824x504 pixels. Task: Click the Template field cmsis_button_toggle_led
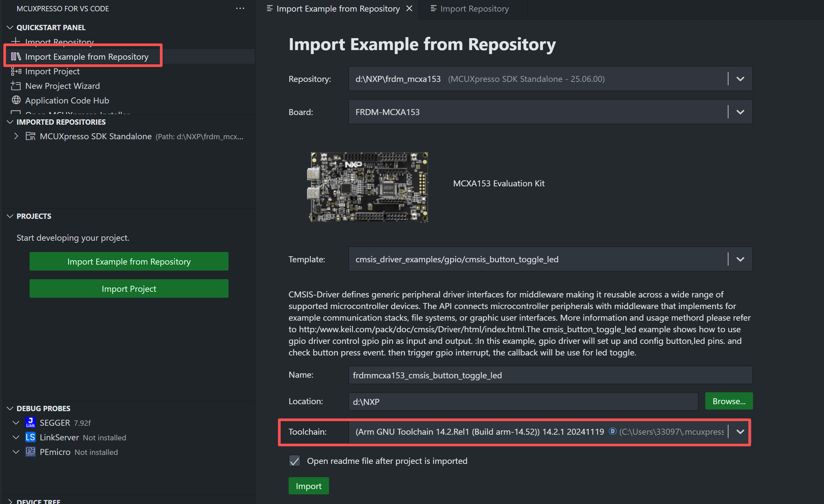[x=550, y=259]
